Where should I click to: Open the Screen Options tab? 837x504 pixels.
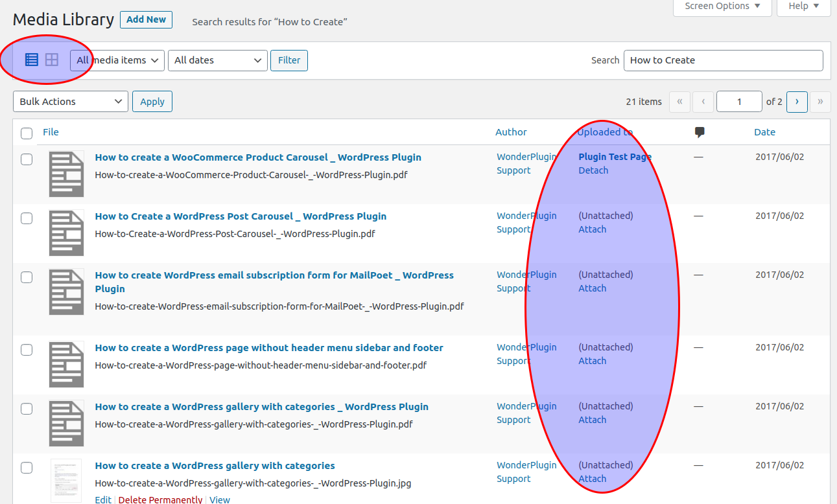[x=722, y=6]
